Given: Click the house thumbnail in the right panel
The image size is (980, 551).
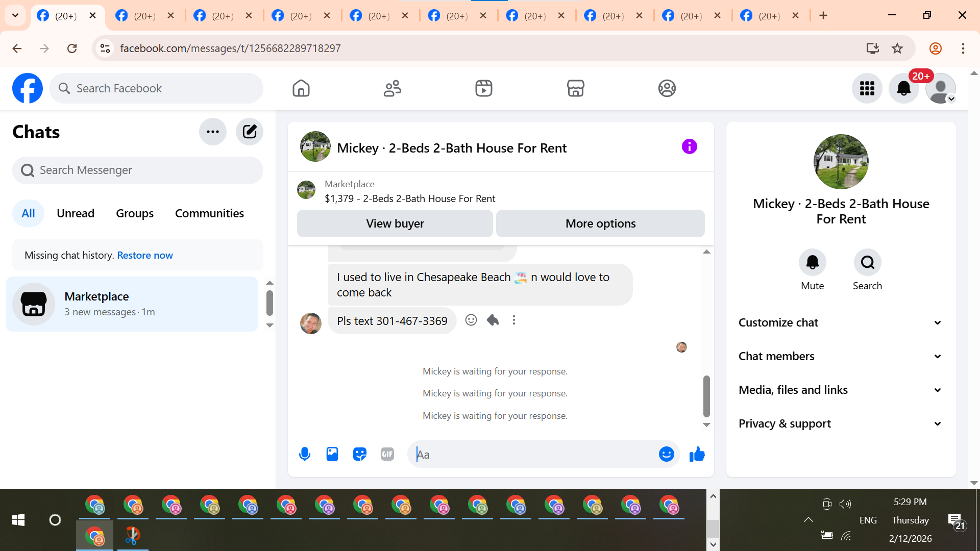Looking at the screenshot, I should (841, 162).
